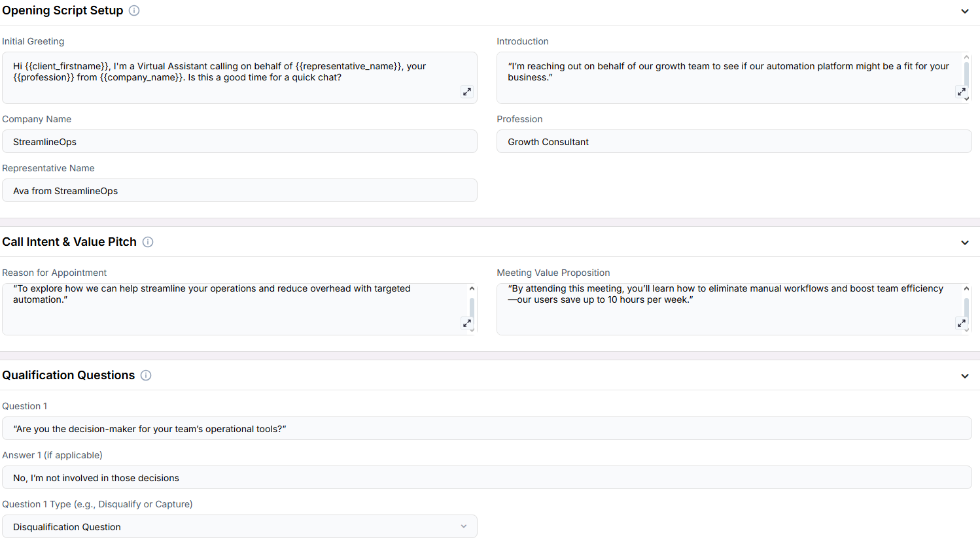Screen dimensions: 980x542
Task: Click info icon beside Qualification Questions
Action: (146, 375)
